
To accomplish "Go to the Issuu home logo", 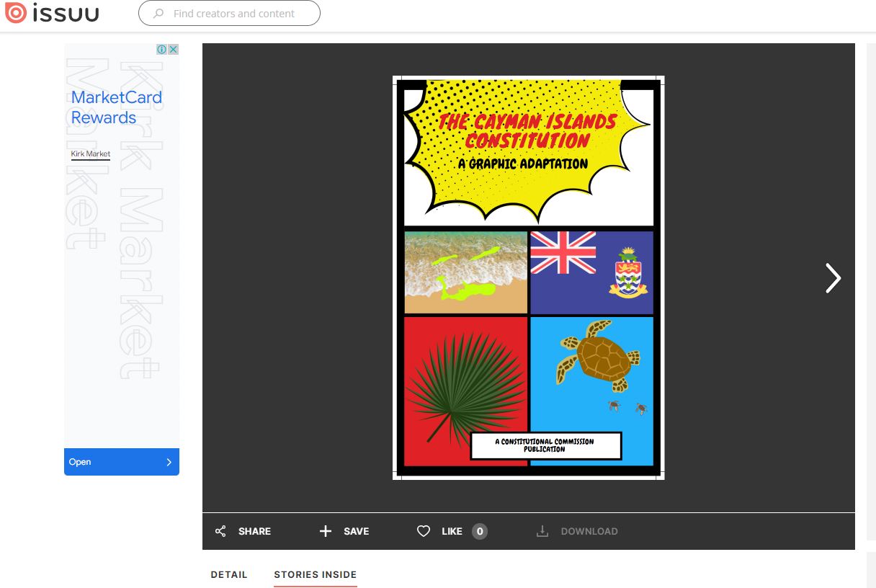I will 52,13.
